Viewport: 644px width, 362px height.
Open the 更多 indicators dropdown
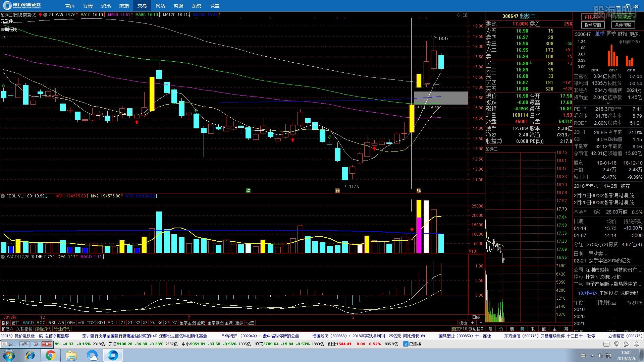tap(239, 323)
